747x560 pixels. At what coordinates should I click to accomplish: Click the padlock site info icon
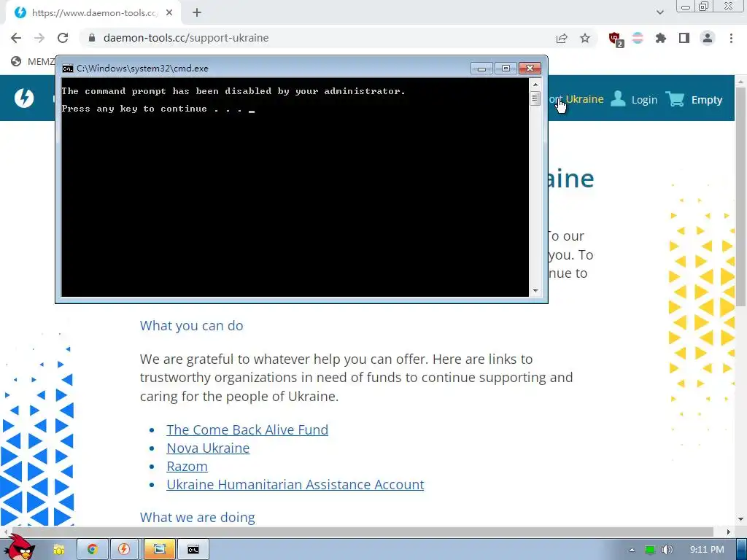[93, 38]
